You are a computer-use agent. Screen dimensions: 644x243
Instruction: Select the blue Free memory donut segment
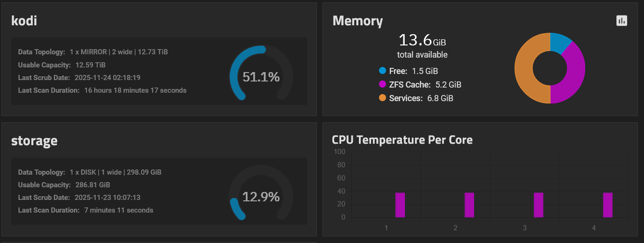559,42
